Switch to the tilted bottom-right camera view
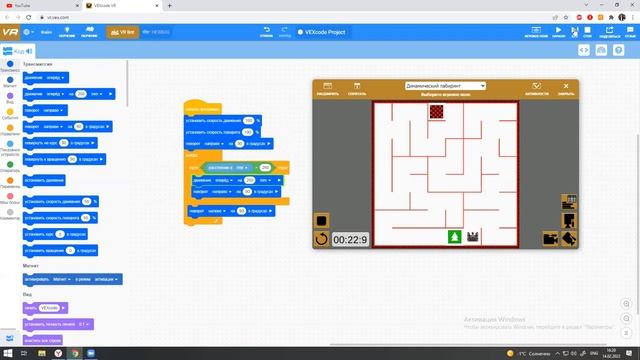This screenshot has height=360, width=640. click(x=569, y=239)
